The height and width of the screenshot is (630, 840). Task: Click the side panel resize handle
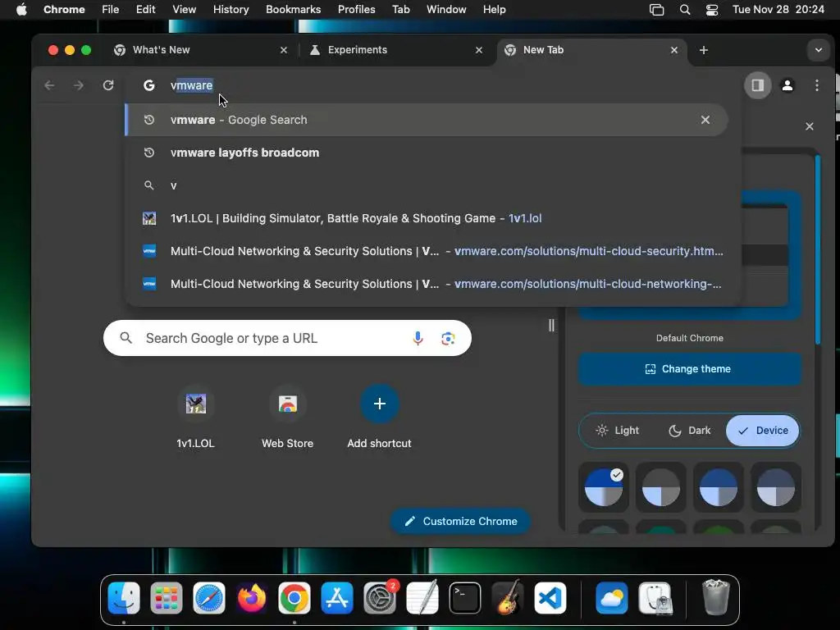pyautogui.click(x=551, y=325)
